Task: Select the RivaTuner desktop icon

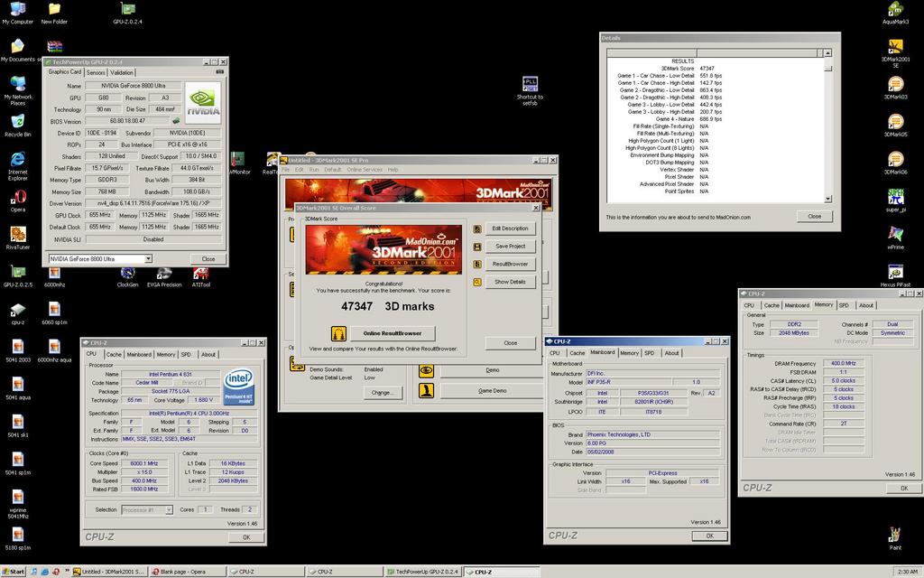Action: coord(18,238)
